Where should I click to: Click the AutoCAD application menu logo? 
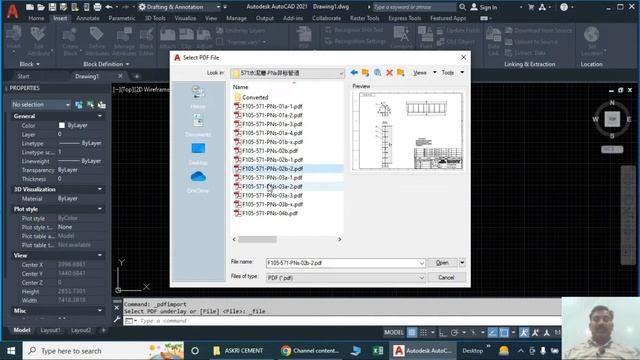12,11
